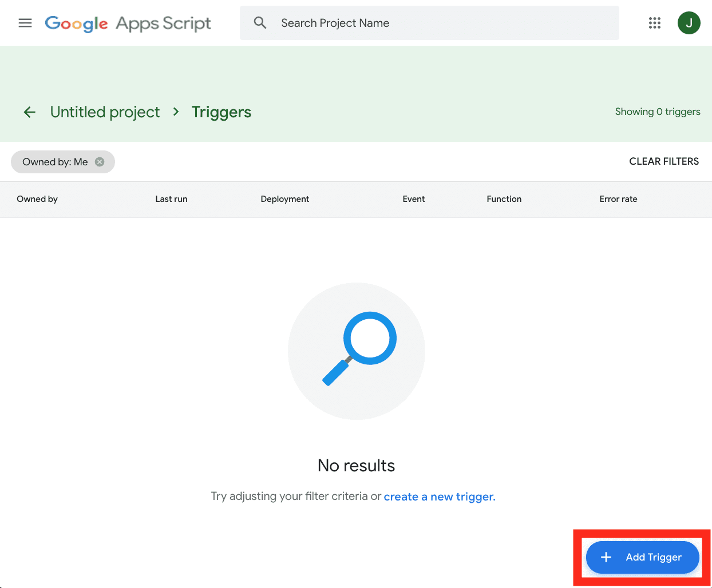Select the Triggers breadcrumb

click(x=221, y=112)
